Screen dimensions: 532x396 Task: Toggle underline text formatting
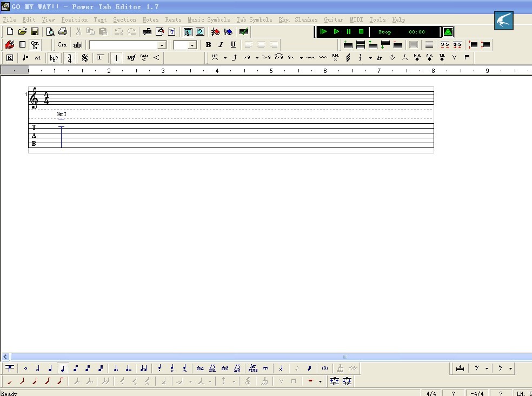[233, 44]
